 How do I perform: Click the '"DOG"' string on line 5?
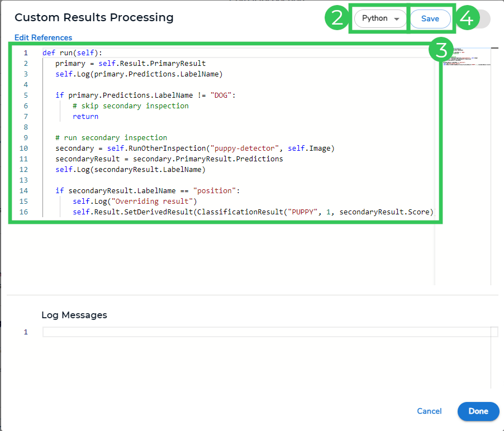click(x=221, y=95)
